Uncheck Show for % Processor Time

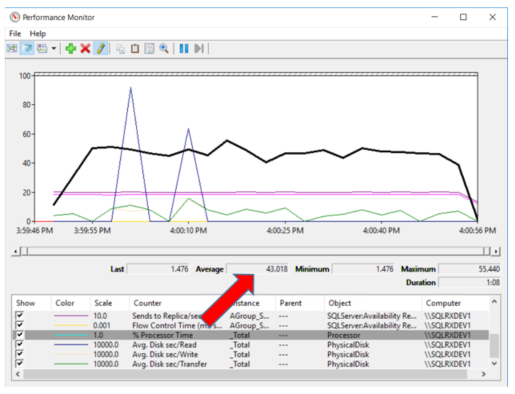click(x=20, y=335)
